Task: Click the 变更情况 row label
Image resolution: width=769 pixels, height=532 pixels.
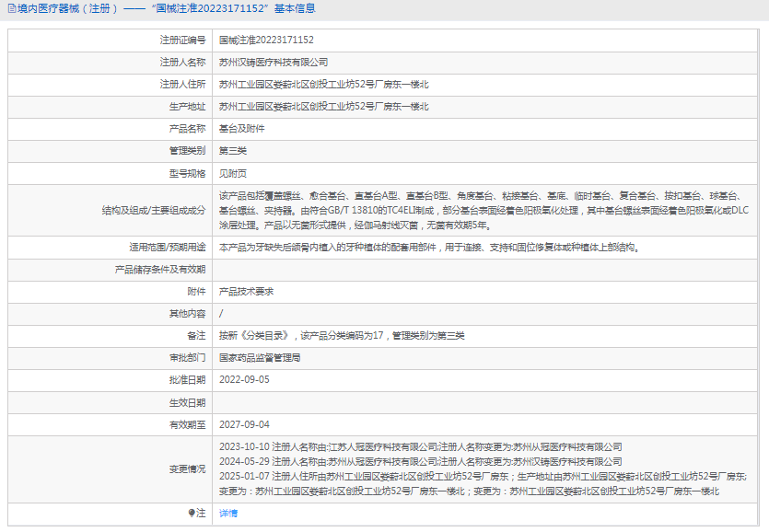Action: [x=187, y=469]
